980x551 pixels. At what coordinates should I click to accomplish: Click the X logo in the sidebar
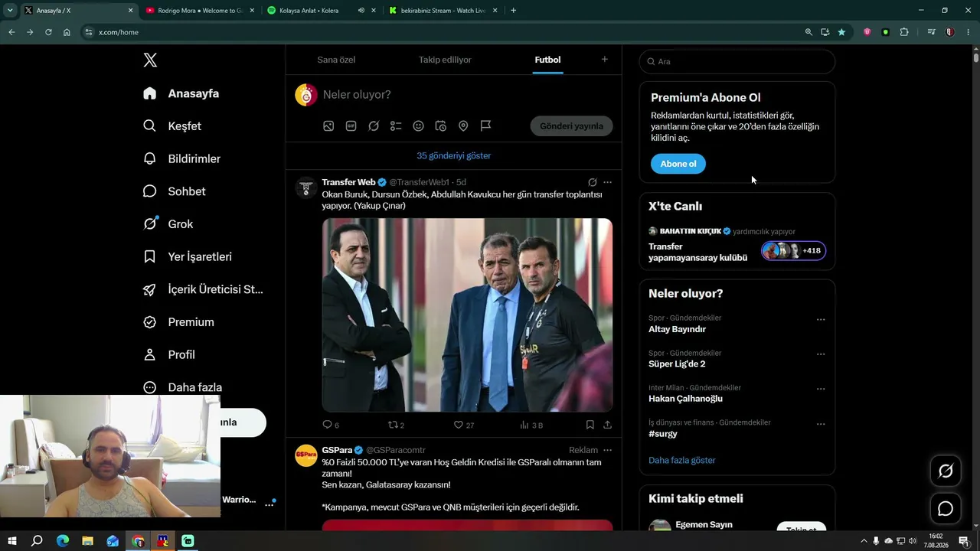click(x=150, y=60)
